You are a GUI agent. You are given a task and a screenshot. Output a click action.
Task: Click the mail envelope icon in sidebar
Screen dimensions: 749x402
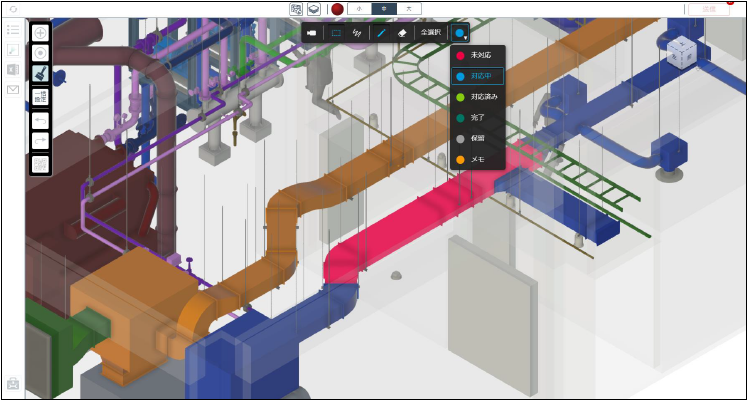pyautogui.click(x=13, y=90)
